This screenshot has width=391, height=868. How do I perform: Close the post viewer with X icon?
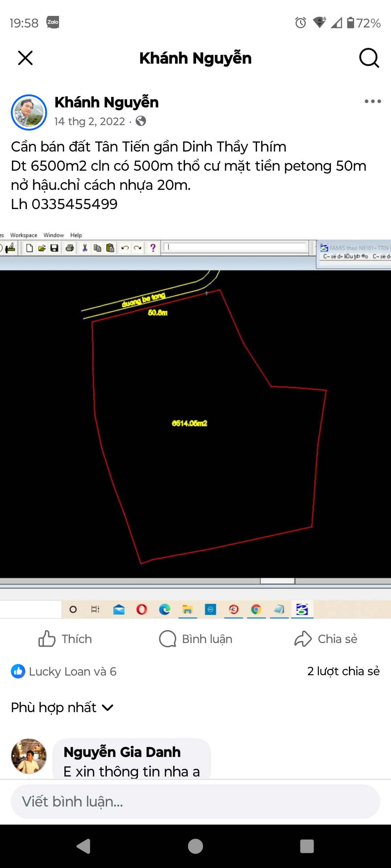[25, 58]
